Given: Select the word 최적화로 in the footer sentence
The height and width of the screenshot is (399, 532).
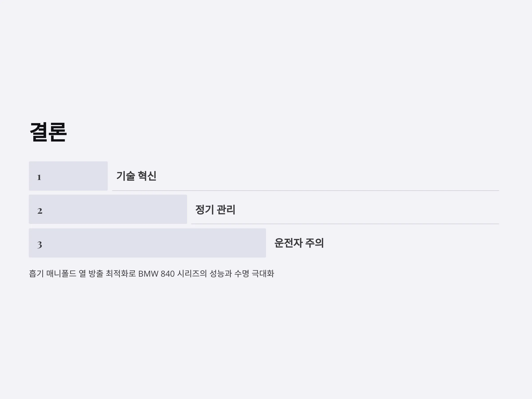Looking at the screenshot, I should [121, 274].
